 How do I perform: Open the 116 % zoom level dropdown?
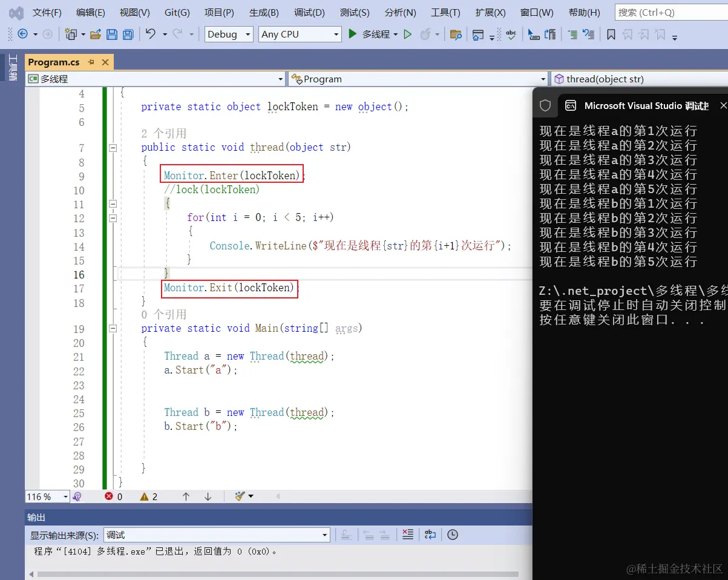click(x=48, y=496)
